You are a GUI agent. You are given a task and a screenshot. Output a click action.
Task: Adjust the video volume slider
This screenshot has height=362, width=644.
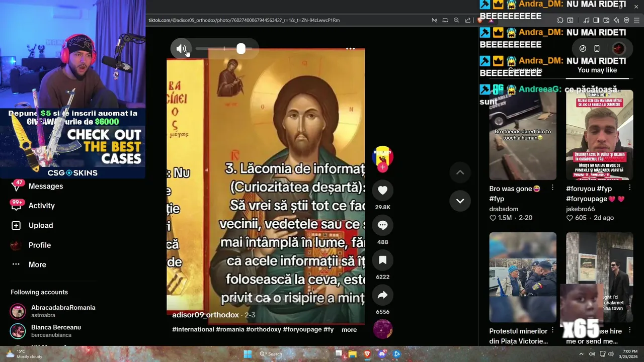224,49
